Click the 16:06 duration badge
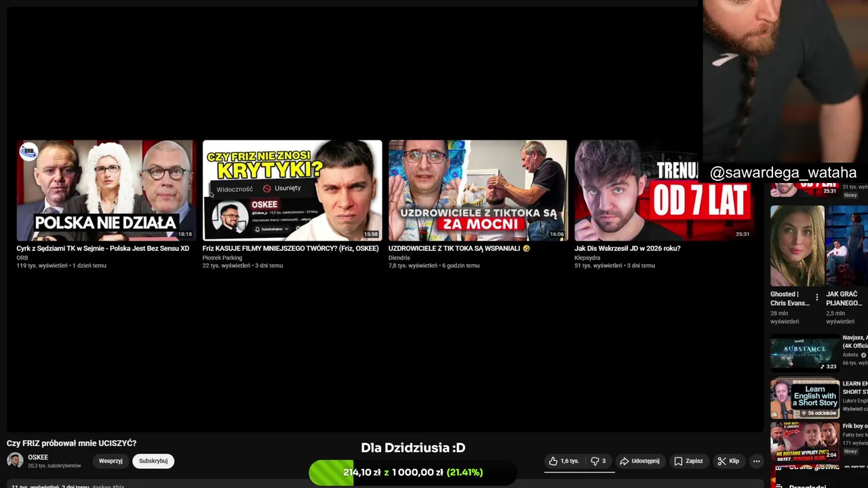 (557, 234)
